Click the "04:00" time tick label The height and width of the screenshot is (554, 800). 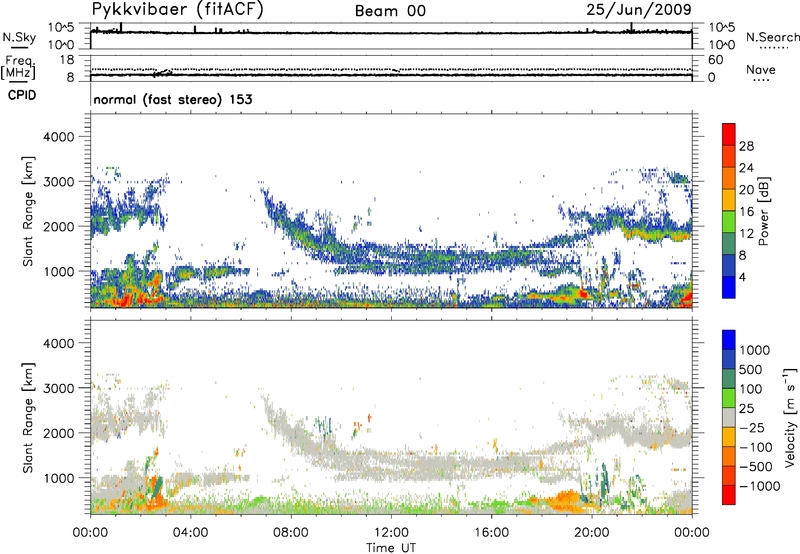pyautogui.click(x=190, y=533)
